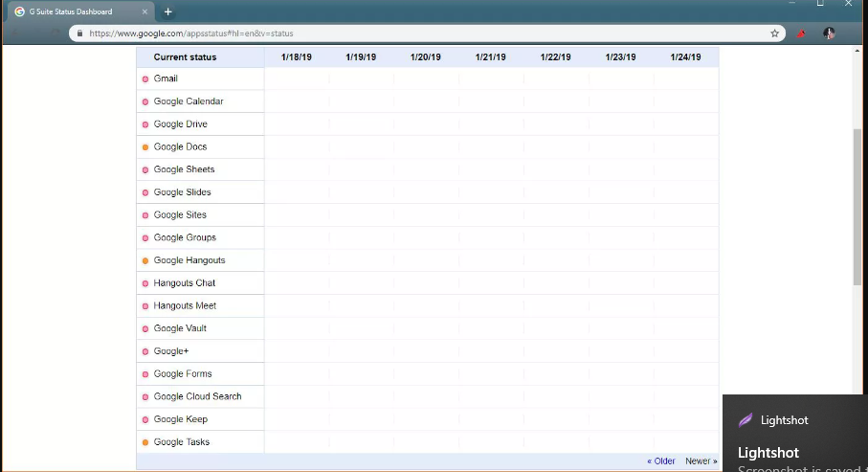The image size is (868, 472).
Task: Click the 1/21/19 date header
Action: point(491,57)
